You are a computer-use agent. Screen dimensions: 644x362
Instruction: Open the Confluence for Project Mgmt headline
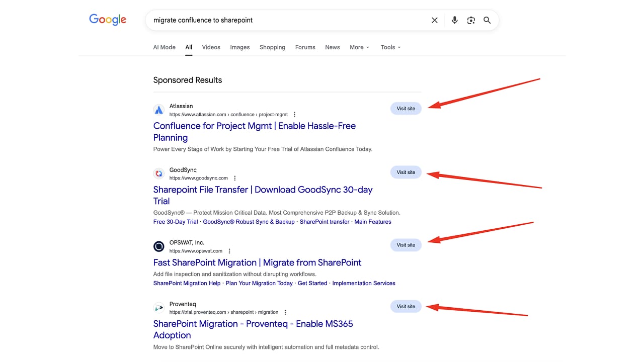coord(255,132)
